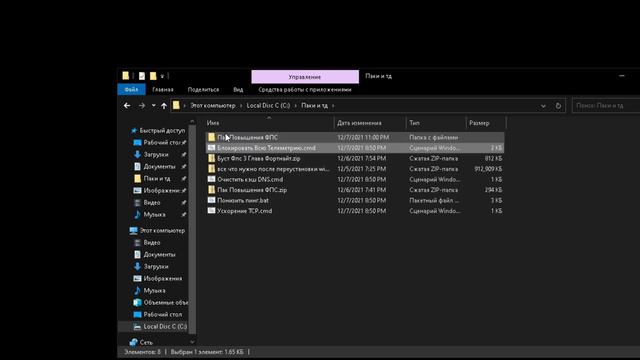Select the file Ускорение TCP.cmd
This screenshot has height=360, width=640.
[x=244, y=211]
